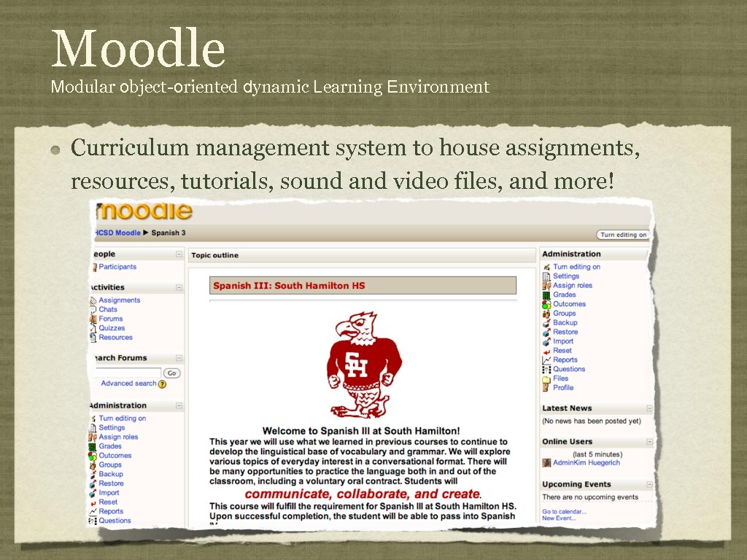
Task: Click the Outcomes icon in right Administration block
Action: pos(546,304)
